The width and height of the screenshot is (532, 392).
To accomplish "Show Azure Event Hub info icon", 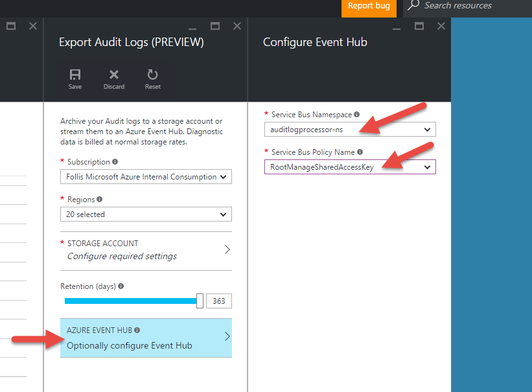I will (137, 330).
